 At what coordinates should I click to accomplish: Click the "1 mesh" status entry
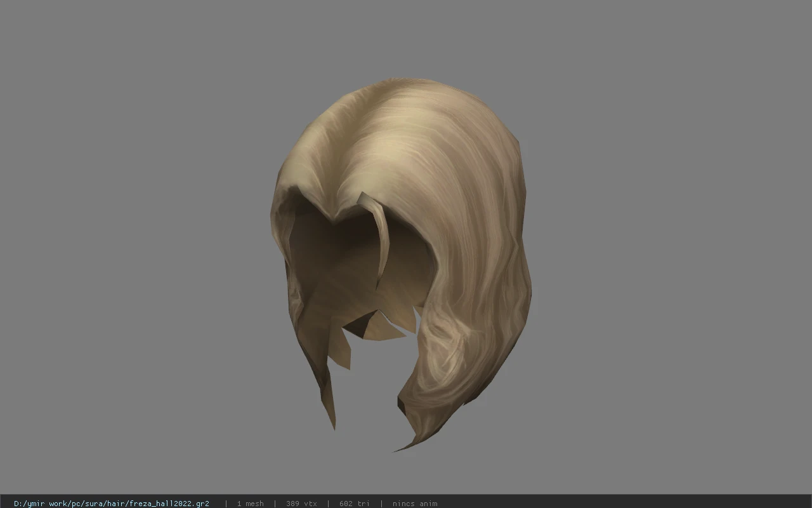[250, 504]
